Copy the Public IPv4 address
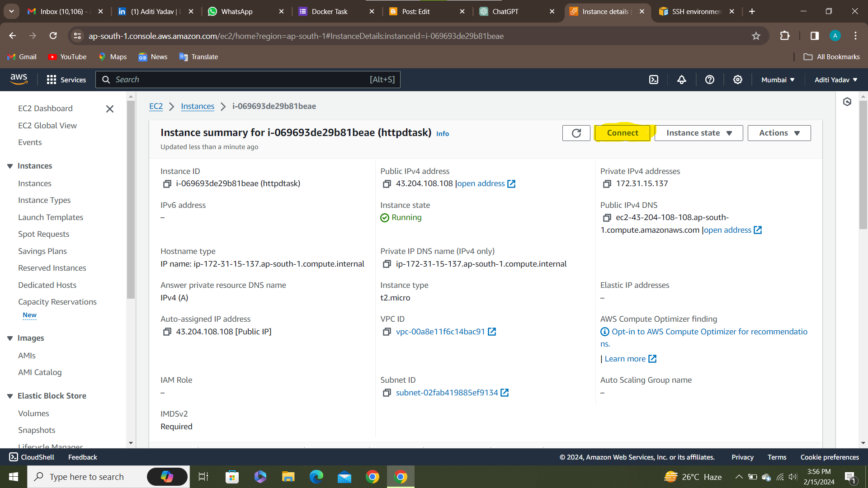 point(387,184)
